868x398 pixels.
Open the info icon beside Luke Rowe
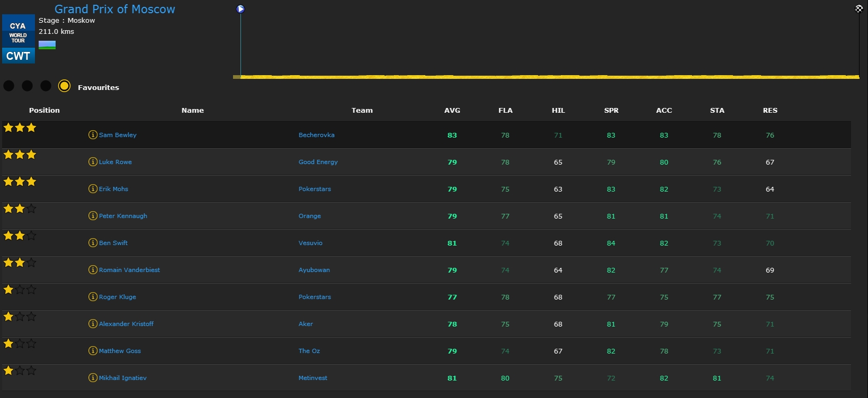93,162
